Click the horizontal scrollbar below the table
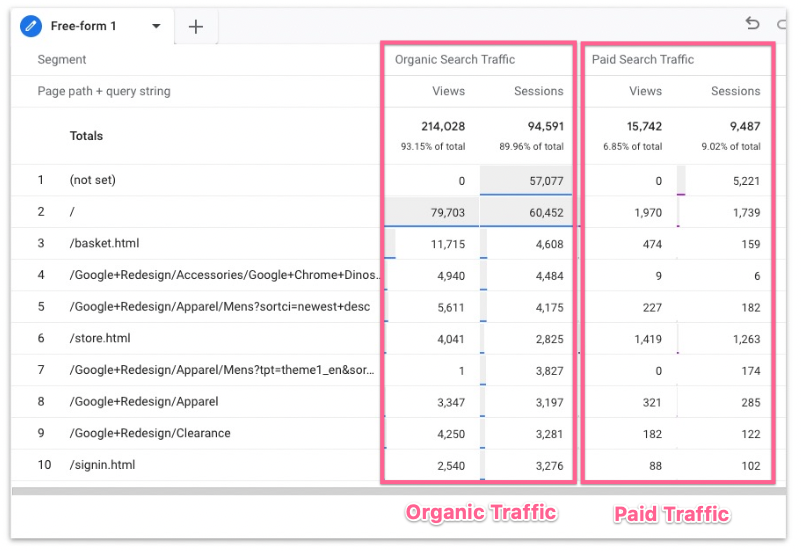 [x=400, y=491]
